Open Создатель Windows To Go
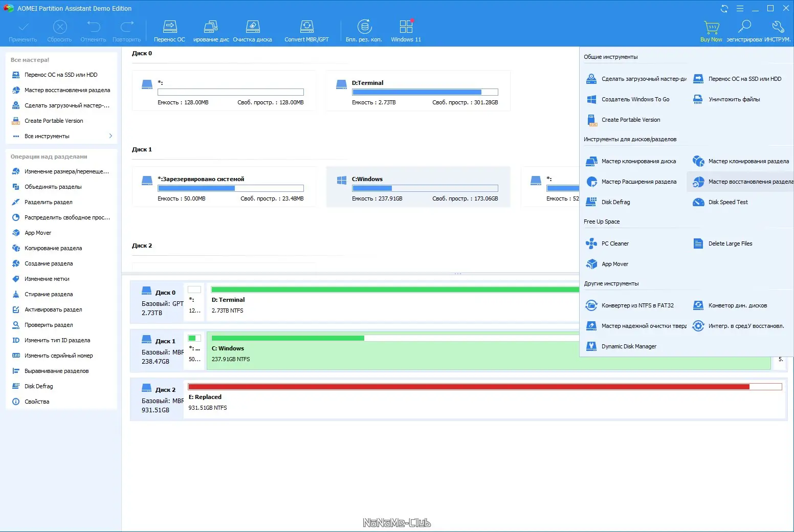 [x=628, y=99]
